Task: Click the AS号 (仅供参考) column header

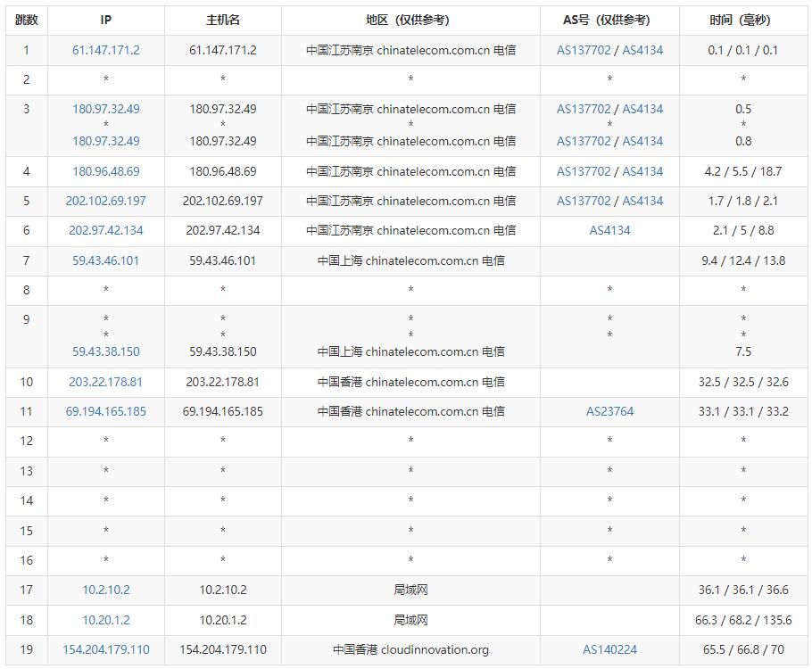Action: tap(609, 21)
